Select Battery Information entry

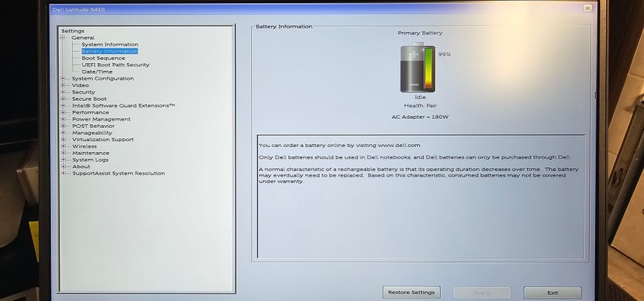pyautogui.click(x=109, y=52)
